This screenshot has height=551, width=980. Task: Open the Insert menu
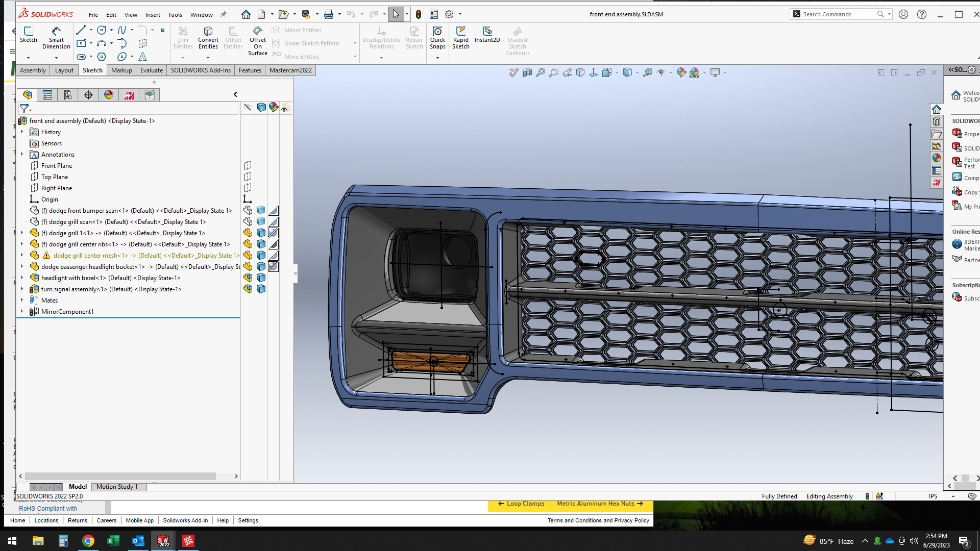[x=153, y=15]
